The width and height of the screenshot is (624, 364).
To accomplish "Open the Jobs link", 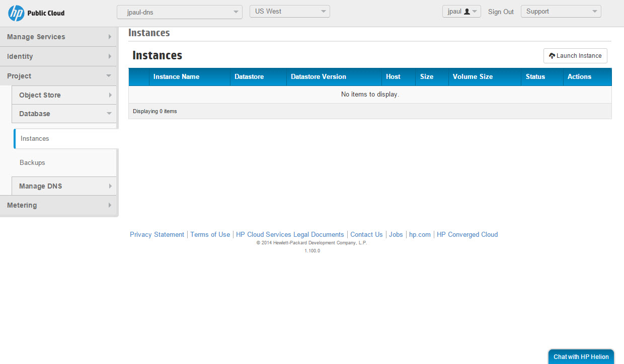I will click(x=396, y=234).
